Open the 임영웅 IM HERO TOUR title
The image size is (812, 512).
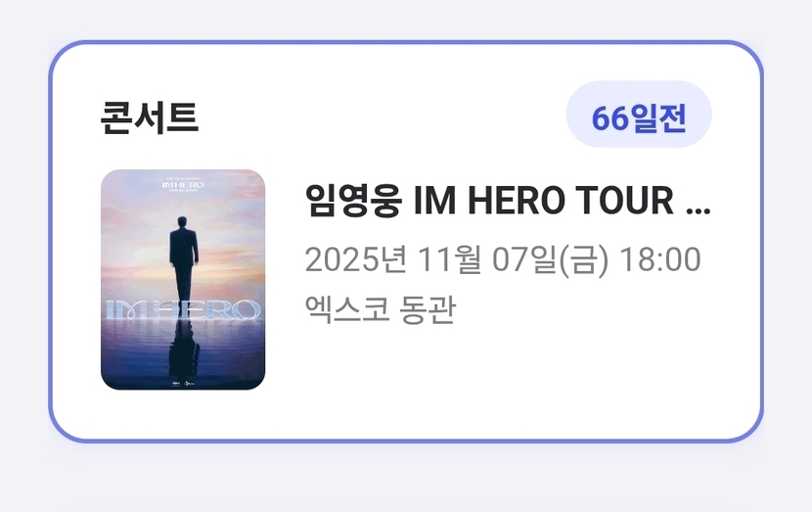tap(508, 200)
